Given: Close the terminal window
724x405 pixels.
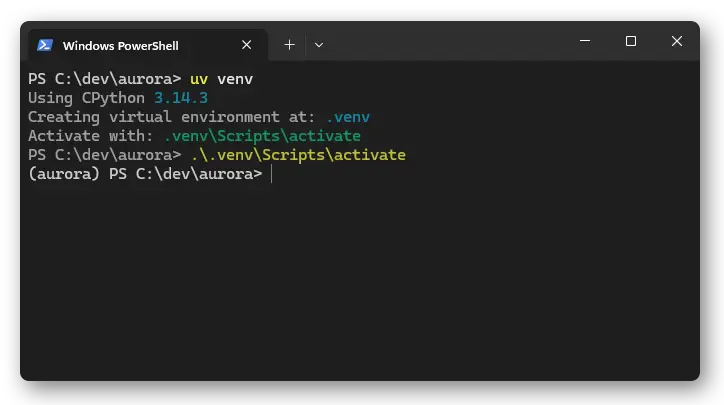Looking at the screenshot, I should tap(677, 41).
